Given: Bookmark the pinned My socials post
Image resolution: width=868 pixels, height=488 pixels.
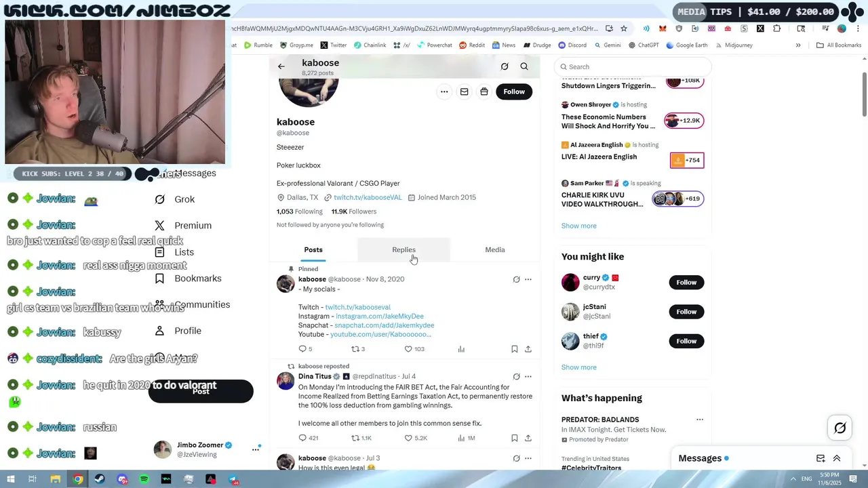Looking at the screenshot, I should tap(514, 349).
